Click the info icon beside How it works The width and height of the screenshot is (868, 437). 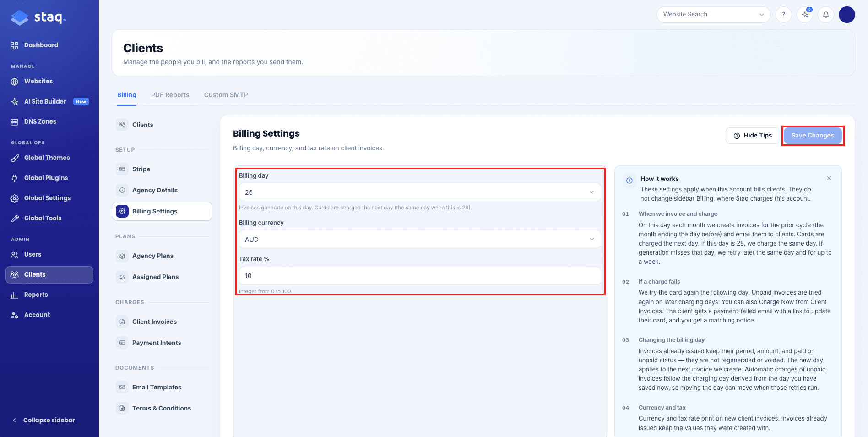coord(629,180)
